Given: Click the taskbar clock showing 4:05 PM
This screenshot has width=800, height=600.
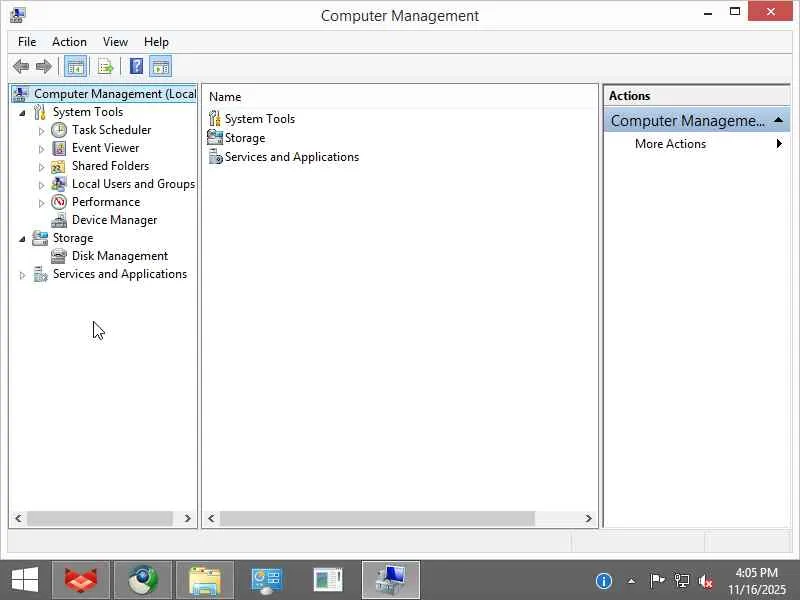Looking at the screenshot, I should [x=757, y=581].
